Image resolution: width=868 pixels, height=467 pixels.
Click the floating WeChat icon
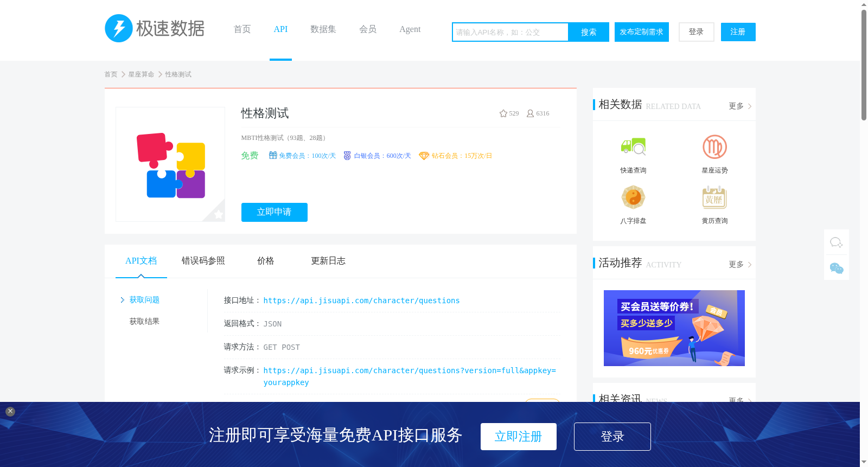[x=837, y=268]
